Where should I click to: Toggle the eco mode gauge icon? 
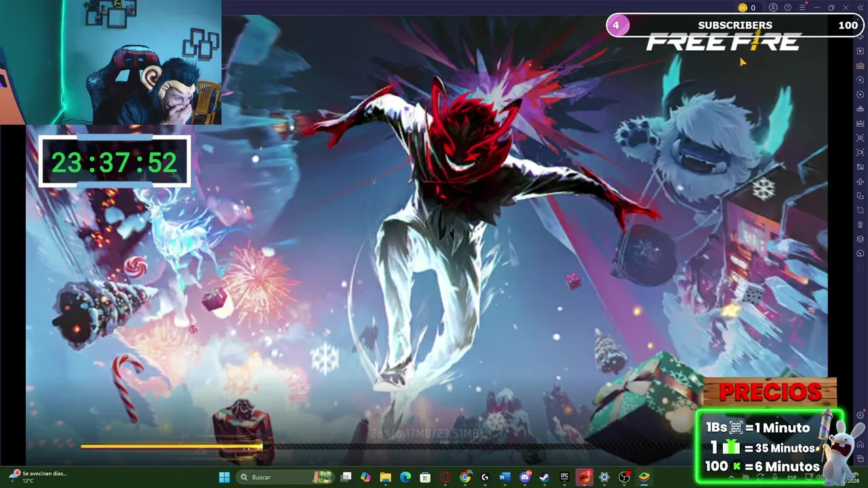tap(861, 253)
